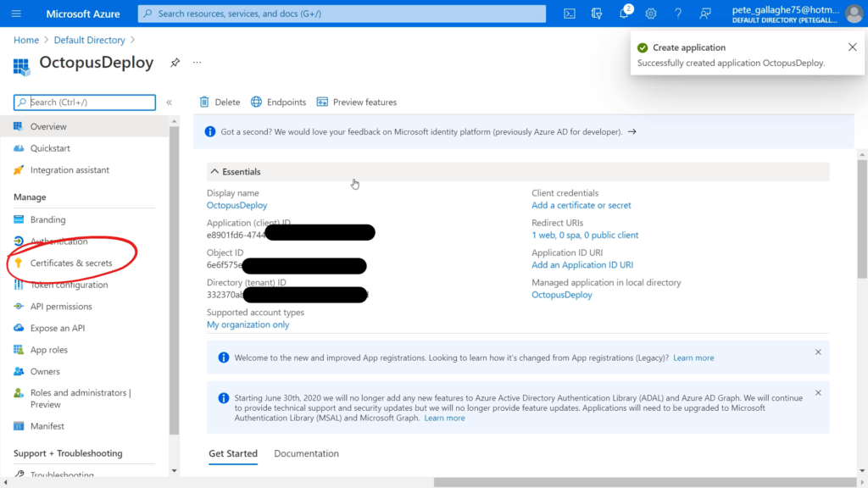Open the more options ellipsis beside title

click(x=197, y=63)
